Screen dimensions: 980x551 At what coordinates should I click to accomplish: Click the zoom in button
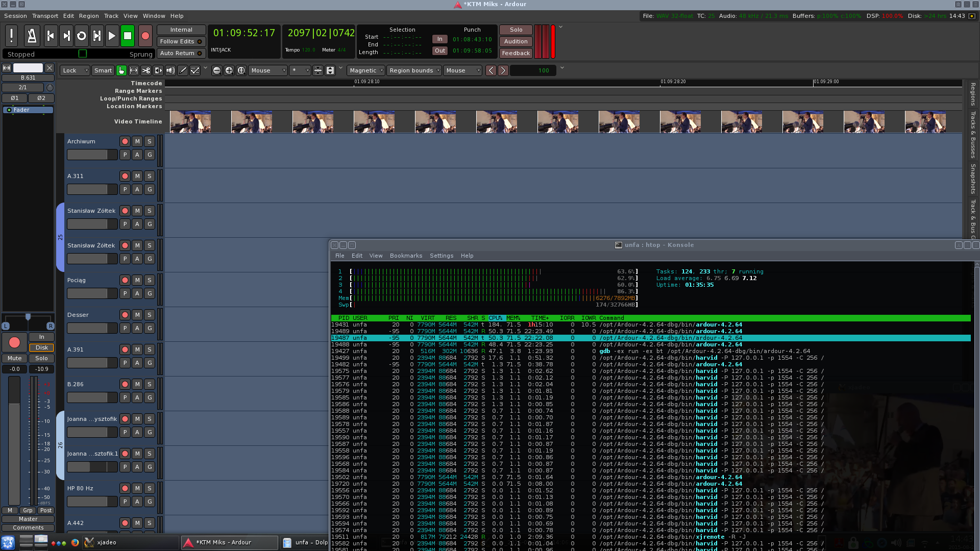[229, 70]
